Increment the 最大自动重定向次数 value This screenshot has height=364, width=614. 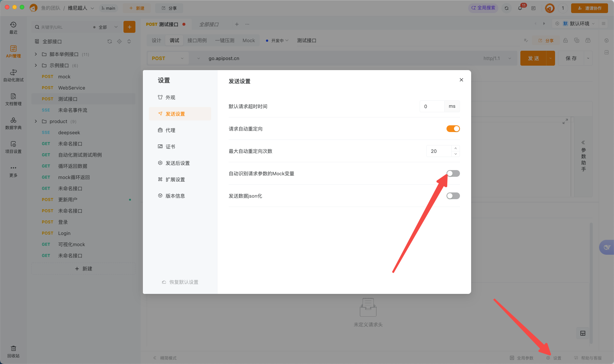pyautogui.click(x=455, y=149)
